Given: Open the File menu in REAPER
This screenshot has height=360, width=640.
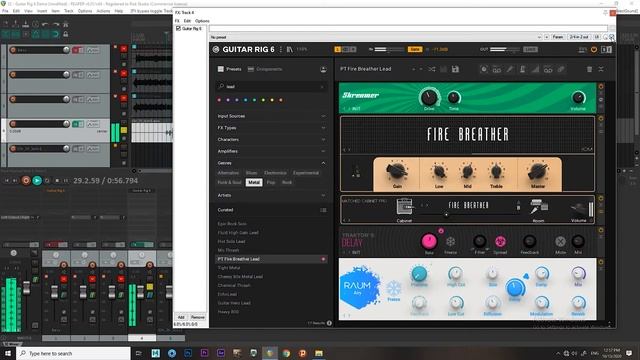Looking at the screenshot, I should tap(5, 11).
